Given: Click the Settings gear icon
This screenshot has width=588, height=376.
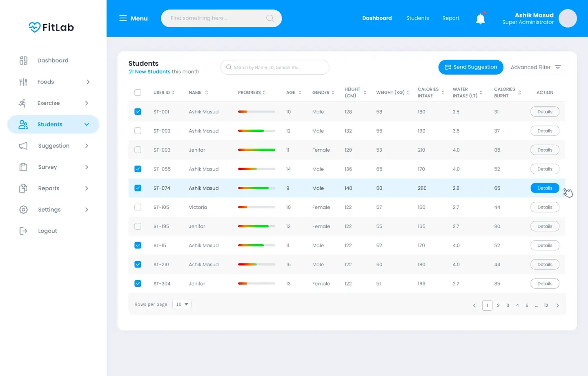Looking at the screenshot, I should [x=23, y=210].
